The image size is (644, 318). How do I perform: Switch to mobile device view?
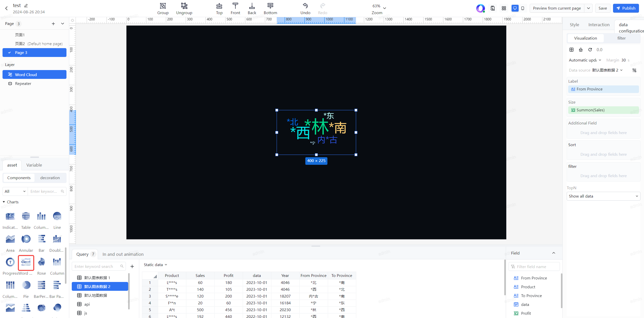click(x=523, y=8)
